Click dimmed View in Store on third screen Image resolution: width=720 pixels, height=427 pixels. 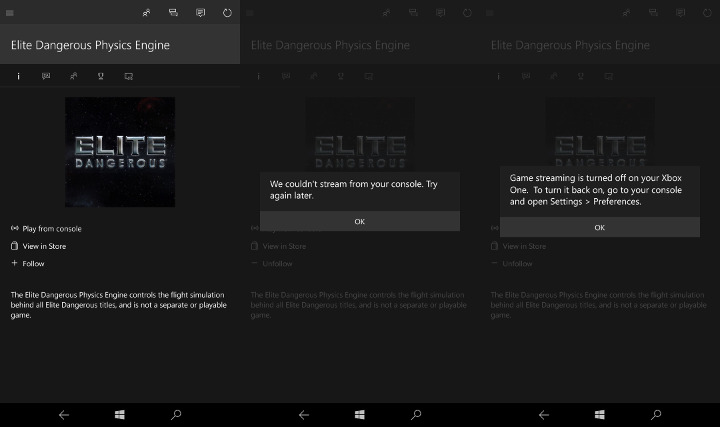tap(524, 246)
